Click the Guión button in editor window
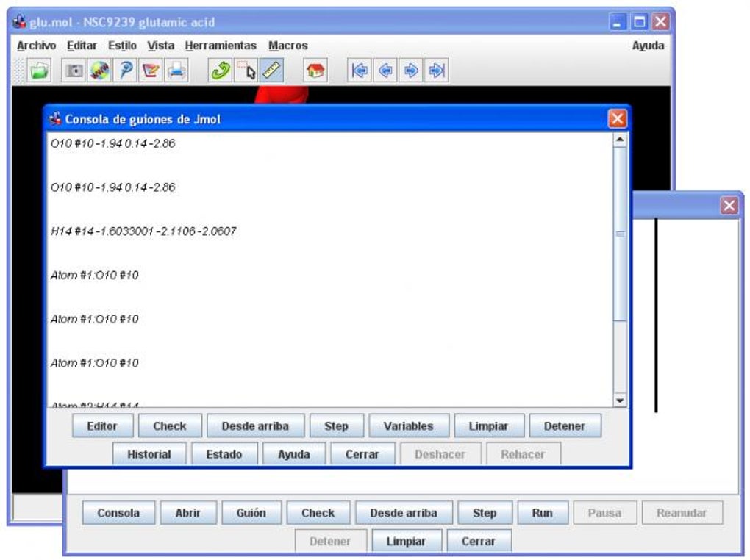The width and height of the screenshot is (750, 560). [251, 513]
